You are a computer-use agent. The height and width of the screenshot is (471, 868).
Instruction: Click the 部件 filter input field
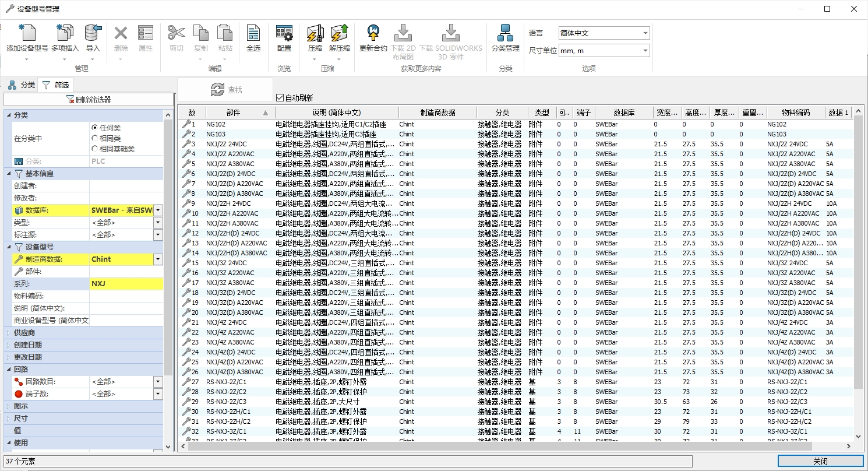pos(125,272)
